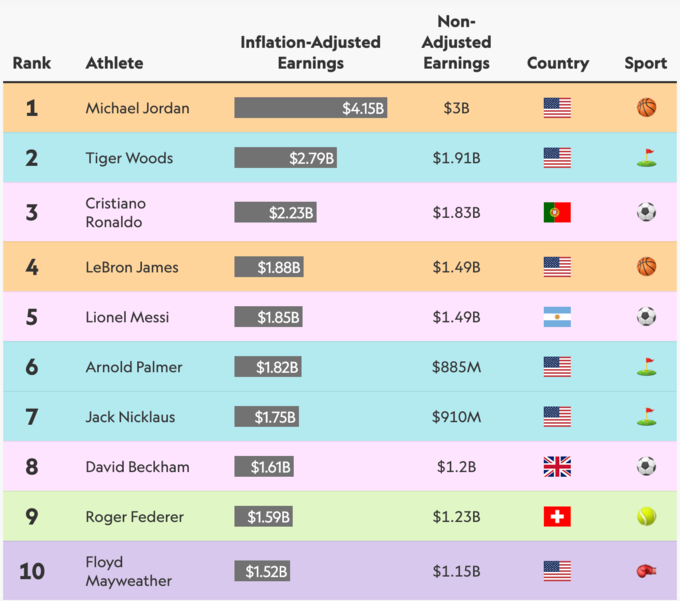Click LeBron James' basketball icon
The width and height of the screenshot is (680, 601).
(x=646, y=267)
